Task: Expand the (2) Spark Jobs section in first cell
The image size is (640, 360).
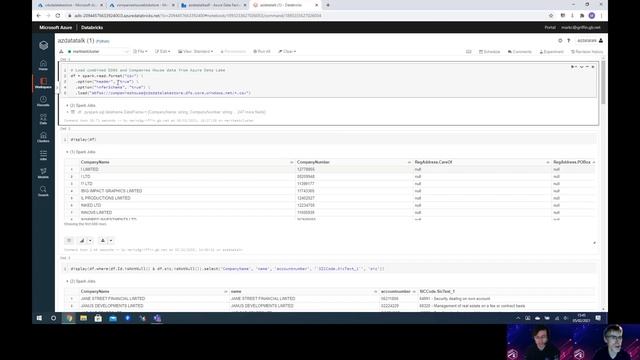Action: (81, 105)
